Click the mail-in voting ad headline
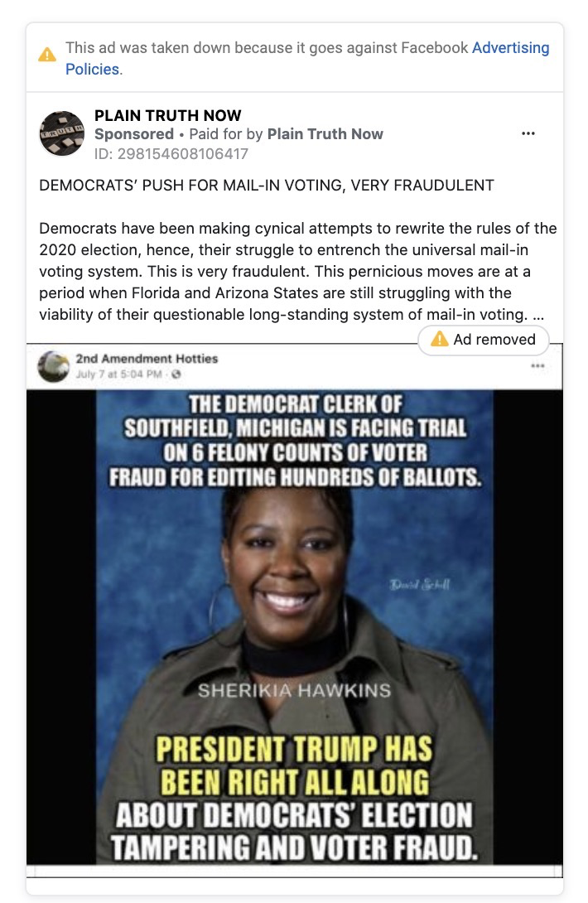 [267, 186]
